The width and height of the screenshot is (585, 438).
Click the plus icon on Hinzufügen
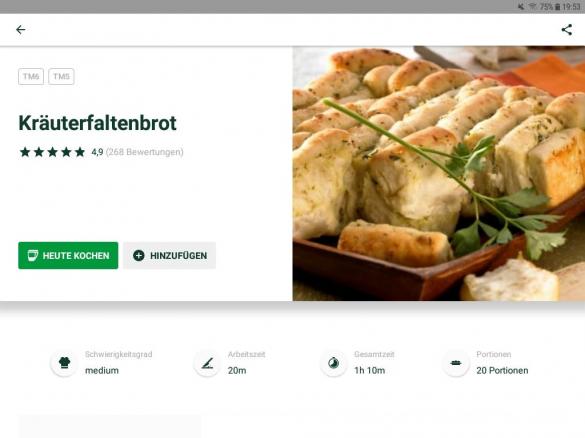tap(139, 256)
